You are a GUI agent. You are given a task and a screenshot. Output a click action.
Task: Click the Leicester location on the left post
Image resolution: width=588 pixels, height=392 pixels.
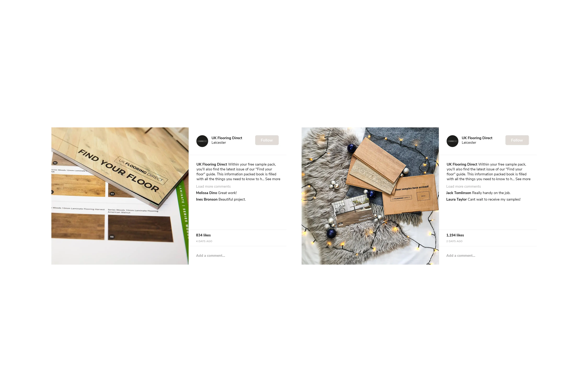point(218,143)
